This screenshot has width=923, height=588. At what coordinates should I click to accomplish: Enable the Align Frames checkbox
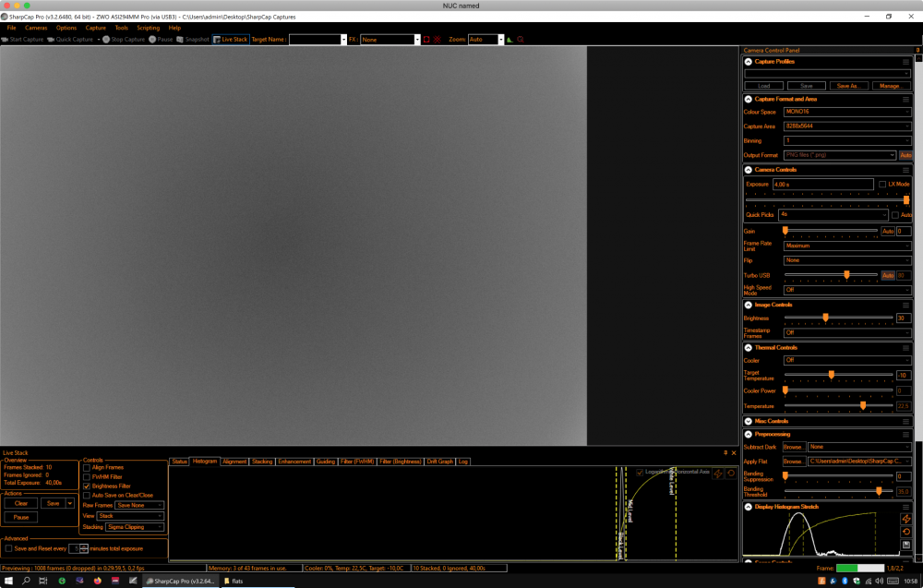tap(87, 468)
